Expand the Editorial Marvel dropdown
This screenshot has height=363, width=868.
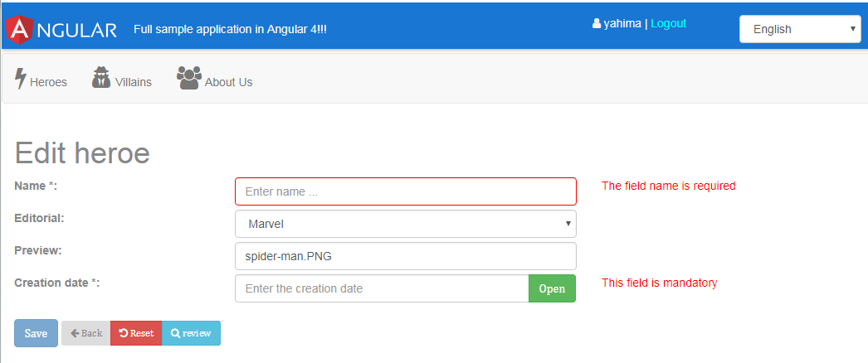click(x=405, y=224)
